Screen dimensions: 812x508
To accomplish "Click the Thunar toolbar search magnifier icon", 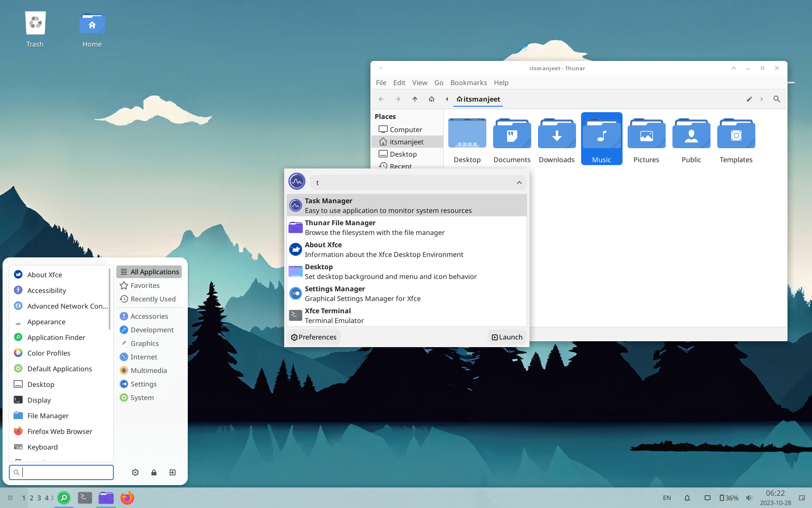I will click(x=776, y=99).
